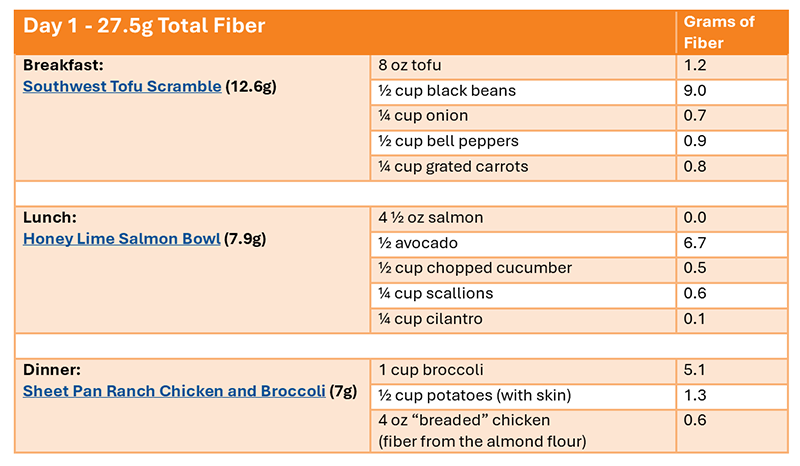Click the Grams of Fiber column header
800x466 pixels.
(x=718, y=33)
